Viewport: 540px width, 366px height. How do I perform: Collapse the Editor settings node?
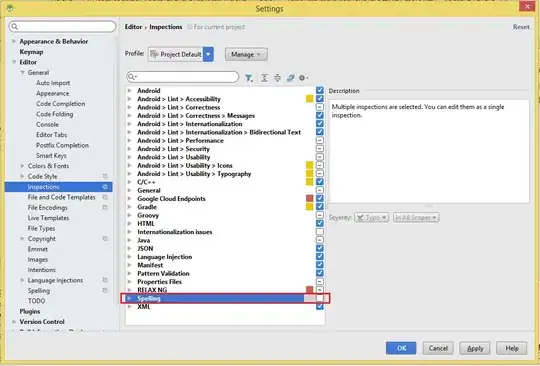point(14,62)
